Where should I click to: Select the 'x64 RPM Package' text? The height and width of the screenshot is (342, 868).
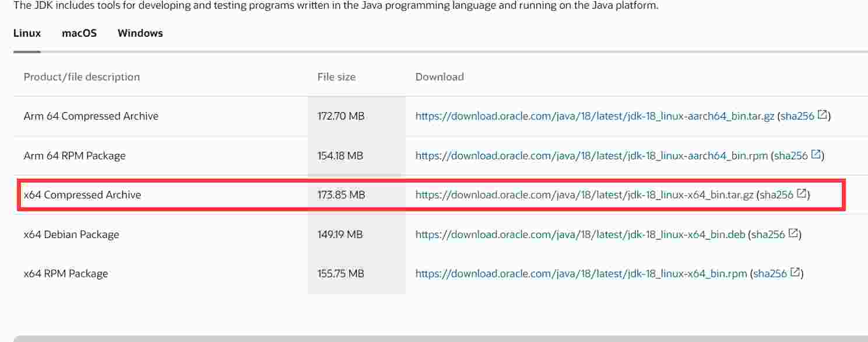pyautogui.click(x=66, y=274)
